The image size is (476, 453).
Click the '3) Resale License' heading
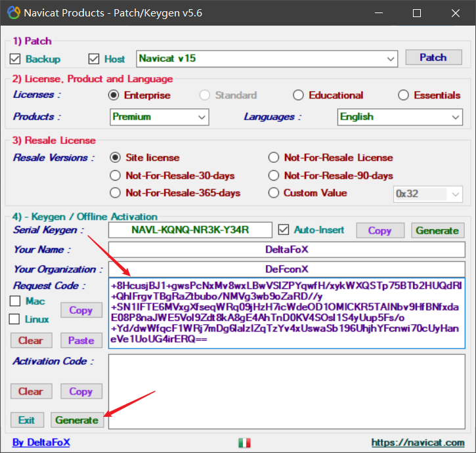tap(54, 140)
